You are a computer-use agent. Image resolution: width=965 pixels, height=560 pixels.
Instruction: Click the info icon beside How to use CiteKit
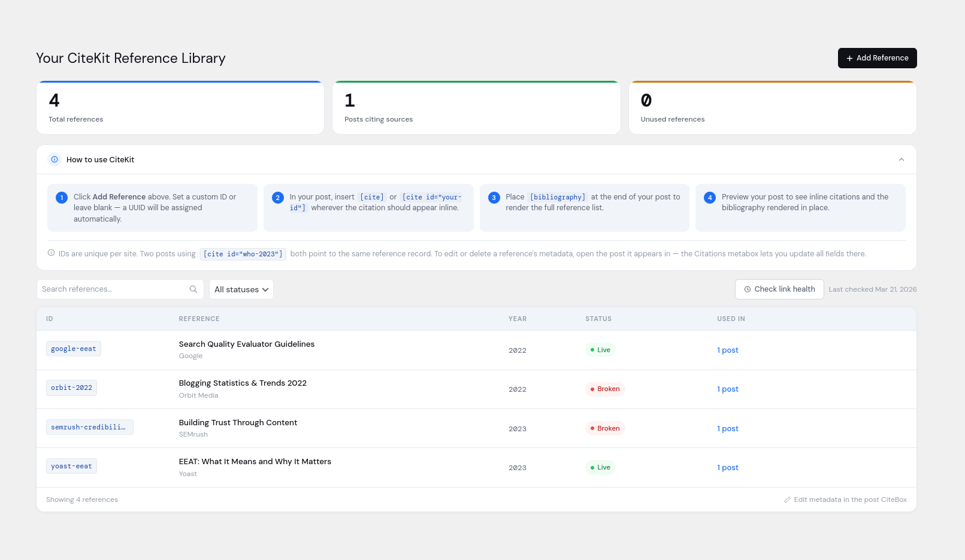[x=55, y=159]
